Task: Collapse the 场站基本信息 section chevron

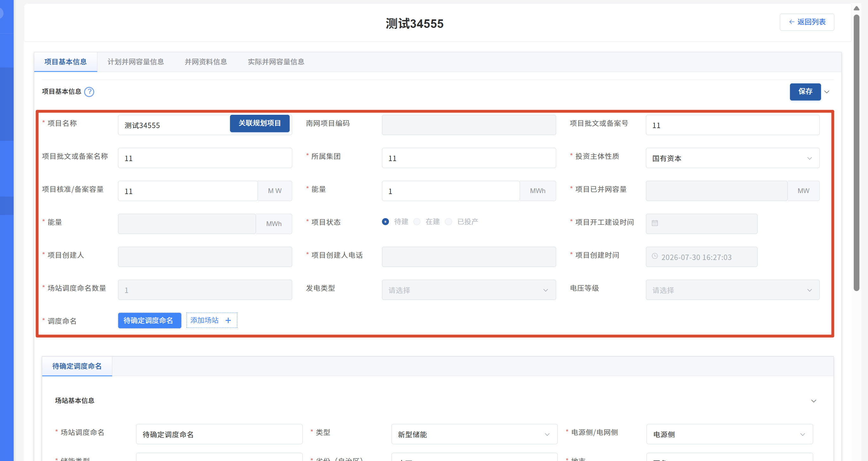Action: 813,401
